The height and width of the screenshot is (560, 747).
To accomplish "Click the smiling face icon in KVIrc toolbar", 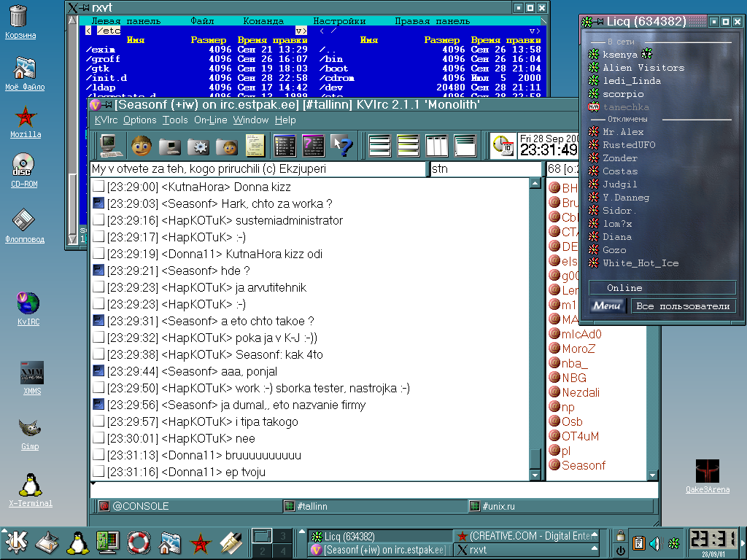I will click(x=141, y=146).
